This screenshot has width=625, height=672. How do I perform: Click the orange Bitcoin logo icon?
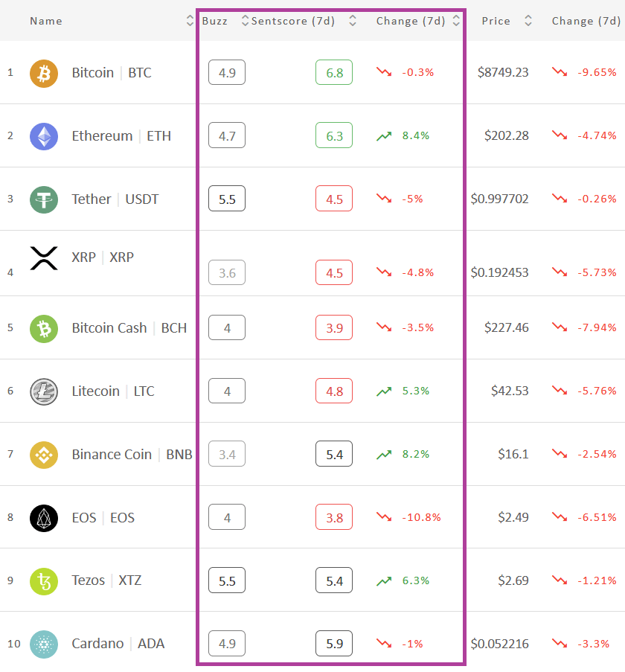[x=44, y=74]
